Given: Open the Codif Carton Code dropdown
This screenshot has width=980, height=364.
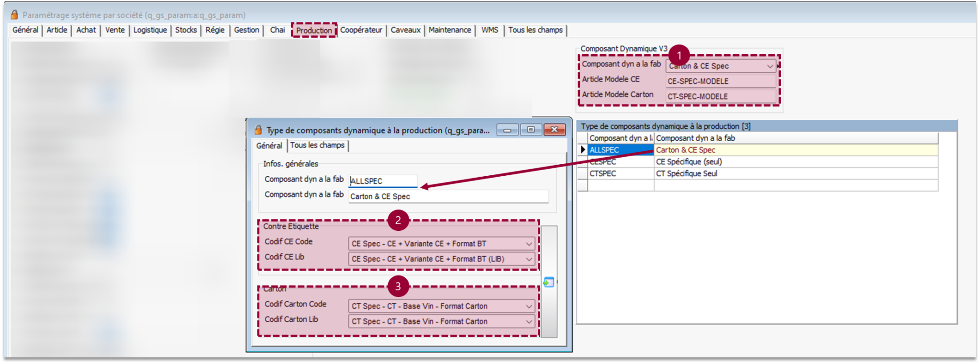Looking at the screenshot, I should pos(528,306).
